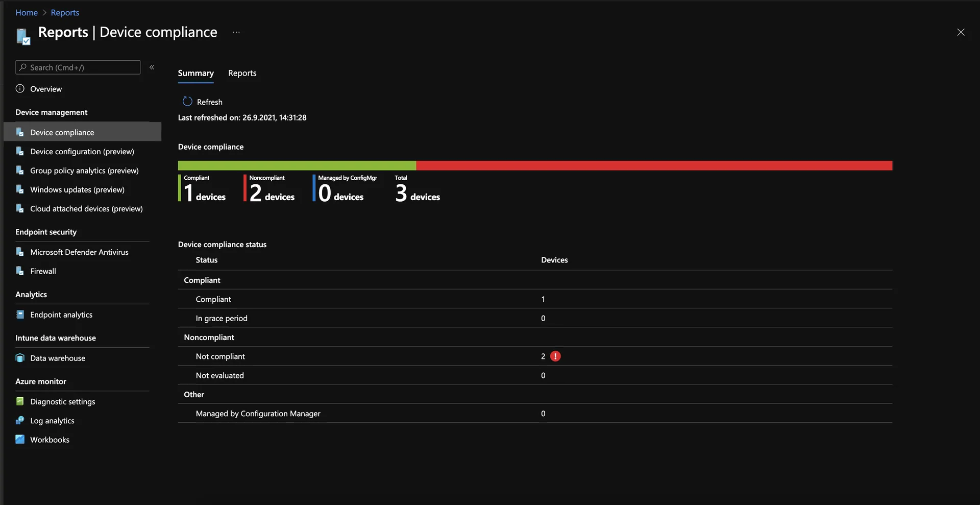Click the Group policy analytics icon
The image size is (980, 505).
point(20,170)
